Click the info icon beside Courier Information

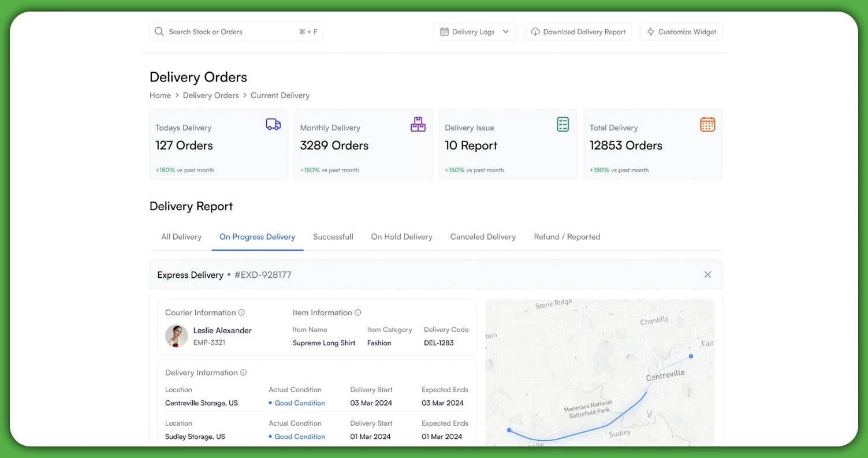point(243,312)
